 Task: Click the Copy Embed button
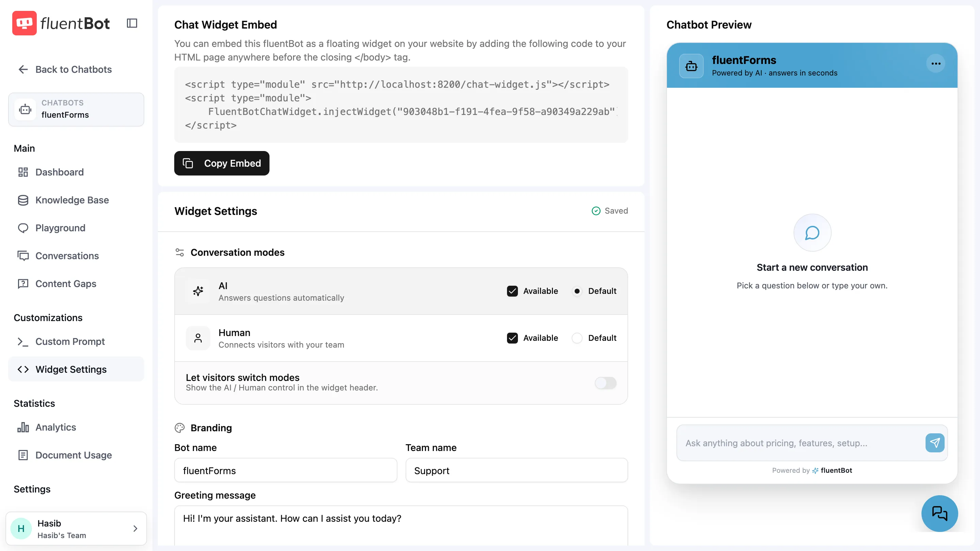[x=222, y=163]
